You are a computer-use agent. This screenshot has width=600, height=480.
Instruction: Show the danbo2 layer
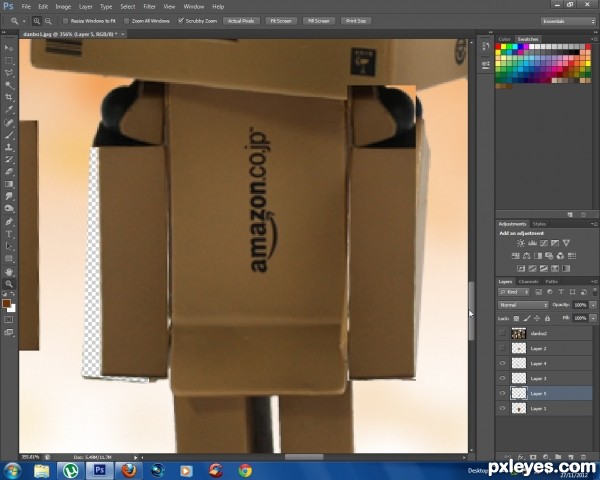pyautogui.click(x=502, y=333)
